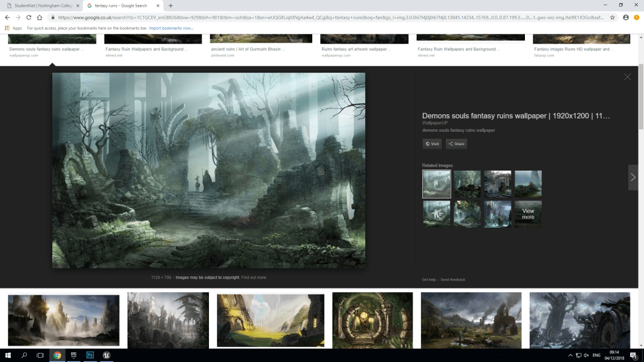This screenshot has width=644, height=362.
Task: Open Epic Games launcher from taskbar
Action: pos(74,355)
